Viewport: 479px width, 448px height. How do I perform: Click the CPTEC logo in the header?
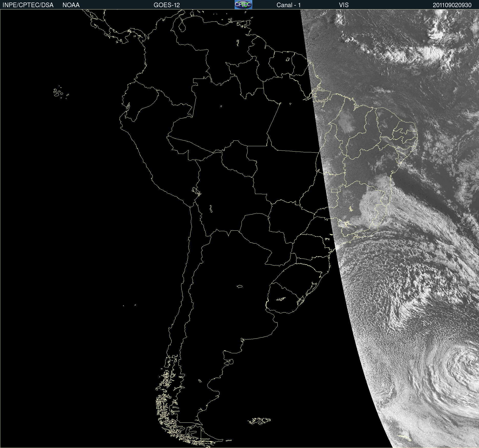(x=243, y=5)
